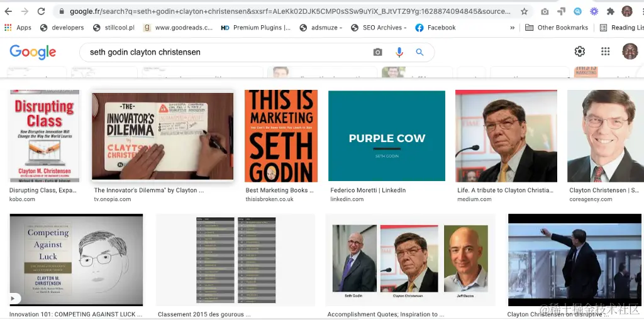644x320 pixels.
Task: Reload the page with the refresh icon
Action: [41, 11]
